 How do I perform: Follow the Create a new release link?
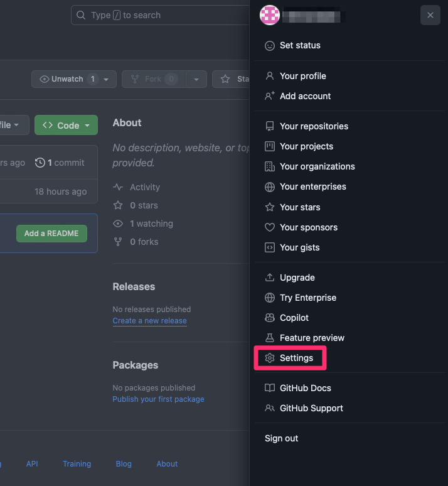tap(149, 321)
